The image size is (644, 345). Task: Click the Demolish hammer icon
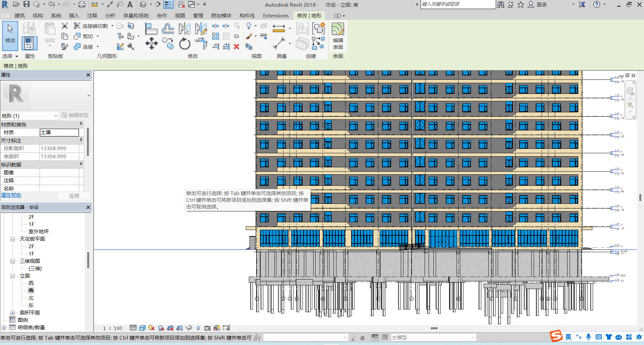tap(131, 47)
